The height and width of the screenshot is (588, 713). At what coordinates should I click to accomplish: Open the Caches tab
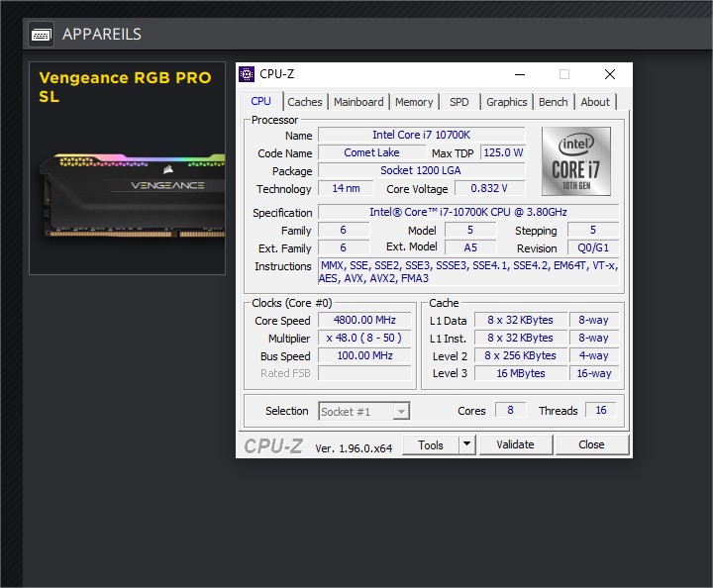(305, 102)
